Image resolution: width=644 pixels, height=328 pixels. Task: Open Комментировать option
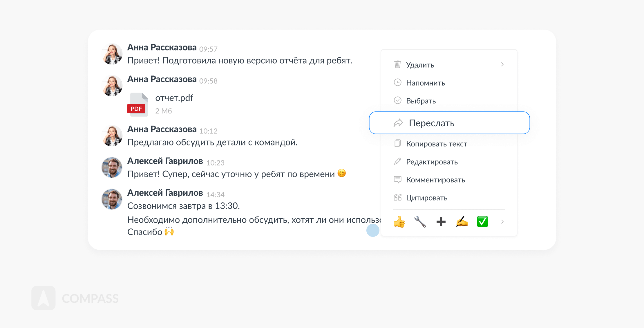(435, 180)
